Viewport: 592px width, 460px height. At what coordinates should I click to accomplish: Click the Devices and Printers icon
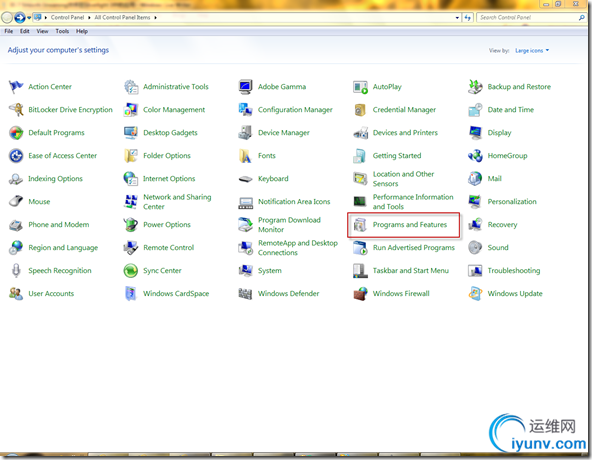click(x=360, y=133)
